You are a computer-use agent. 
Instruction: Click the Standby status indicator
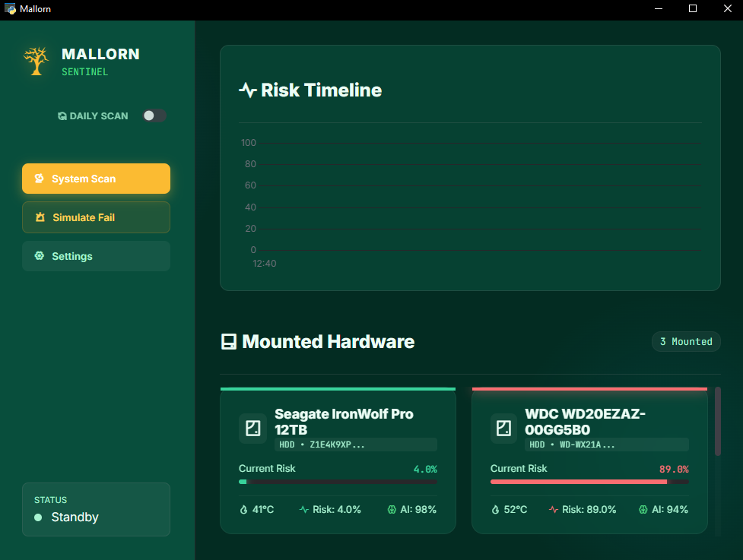[38, 517]
